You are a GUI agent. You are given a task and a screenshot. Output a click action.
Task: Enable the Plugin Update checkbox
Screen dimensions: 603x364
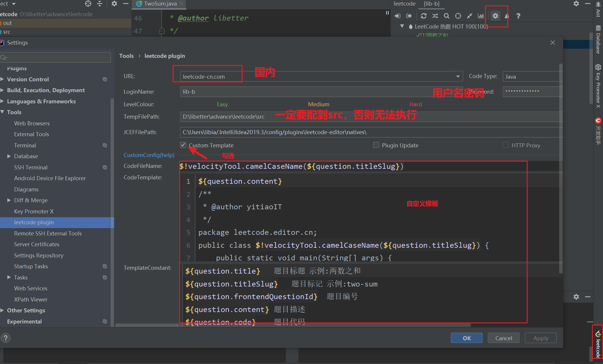(x=376, y=145)
